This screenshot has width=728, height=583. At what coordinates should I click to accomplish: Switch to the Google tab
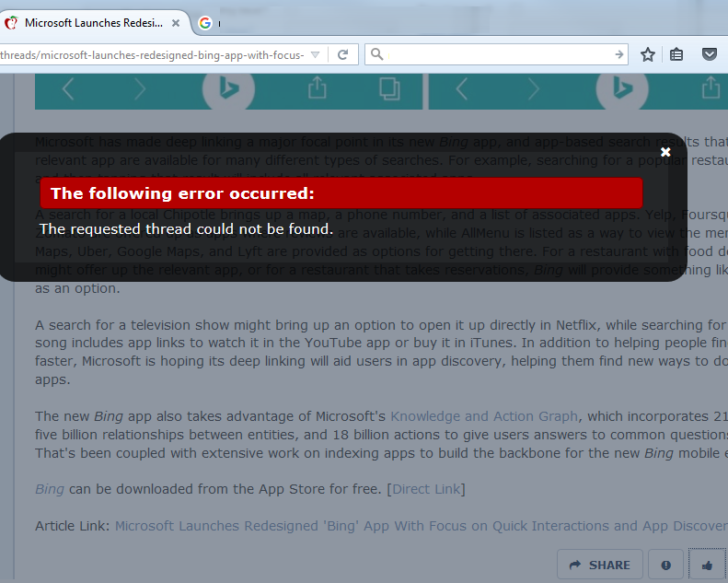click(x=204, y=23)
